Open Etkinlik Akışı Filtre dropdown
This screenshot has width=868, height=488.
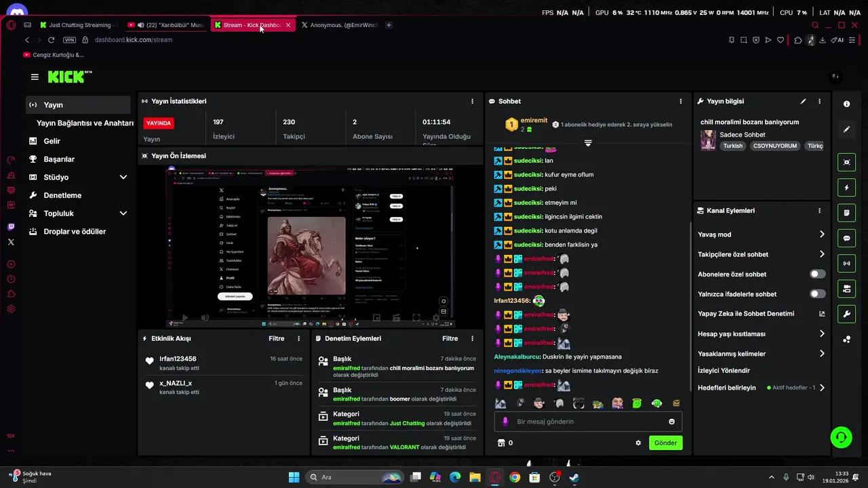point(276,338)
